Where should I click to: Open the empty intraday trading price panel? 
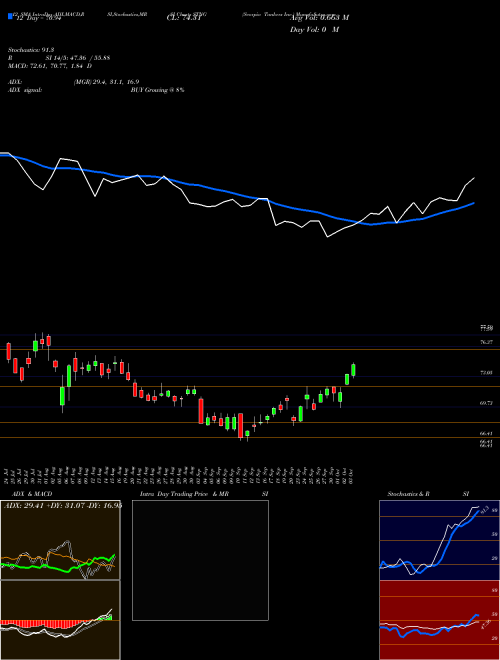[200, 560]
